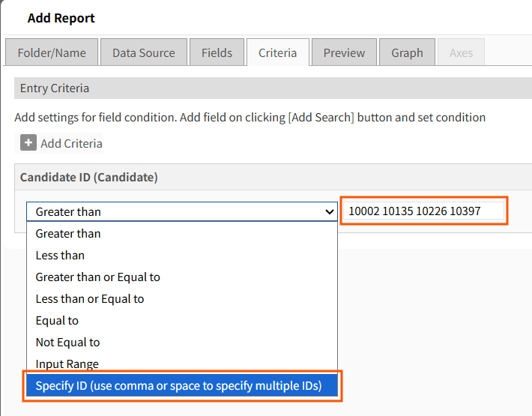Select the Criteria tab
The image size is (532, 416).
click(x=277, y=52)
